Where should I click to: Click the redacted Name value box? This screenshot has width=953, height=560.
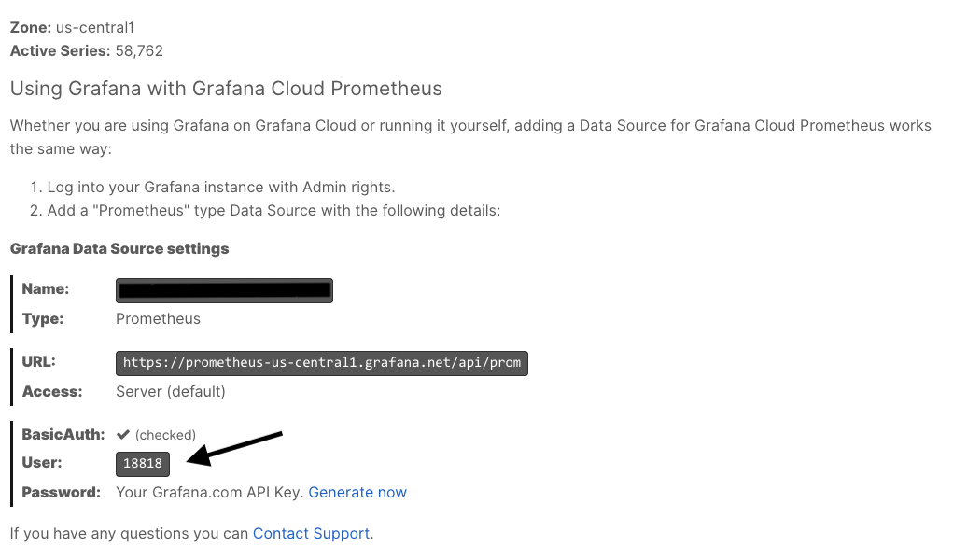tap(224, 290)
